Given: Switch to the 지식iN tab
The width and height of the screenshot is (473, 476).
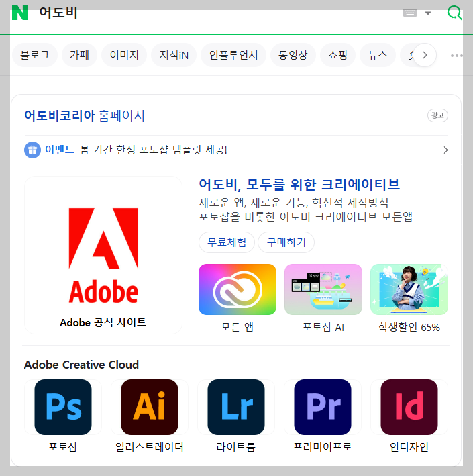Looking at the screenshot, I should [x=174, y=55].
